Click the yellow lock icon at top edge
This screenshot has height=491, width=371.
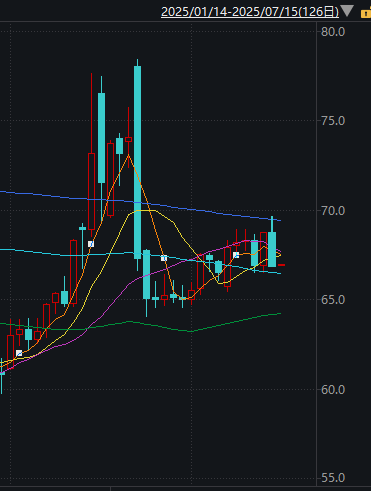pyautogui.click(x=366, y=13)
